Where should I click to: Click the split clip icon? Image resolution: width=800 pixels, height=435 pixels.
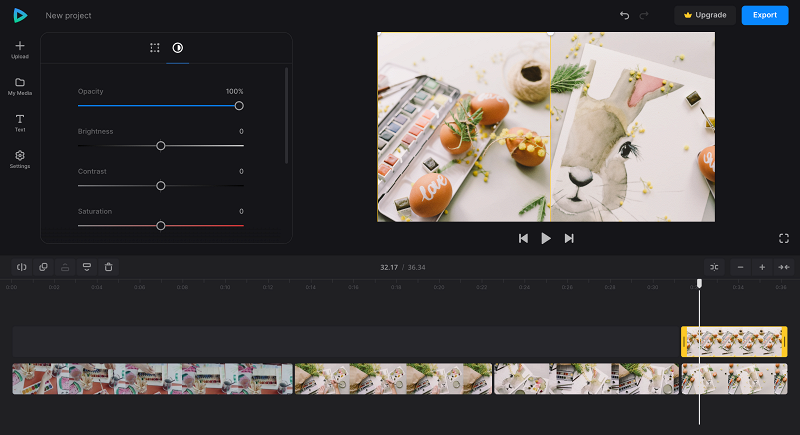[x=21, y=267]
